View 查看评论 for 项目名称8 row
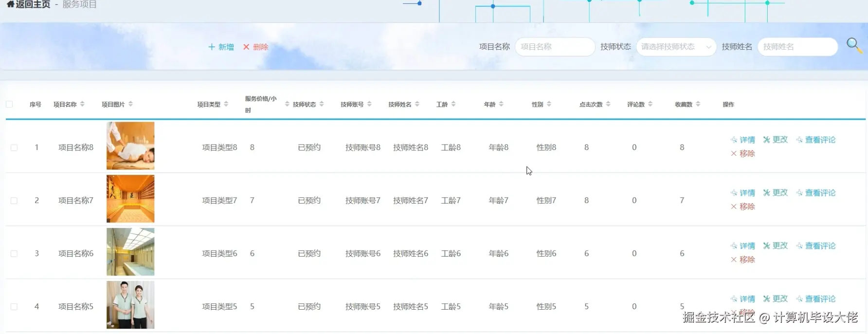This screenshot has width=868, height=334. tap(816, 140)
